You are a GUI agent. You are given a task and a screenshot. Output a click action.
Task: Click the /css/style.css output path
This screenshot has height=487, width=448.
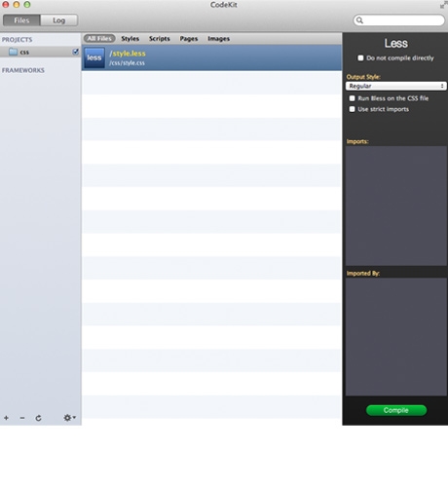[x=127, y=63]
